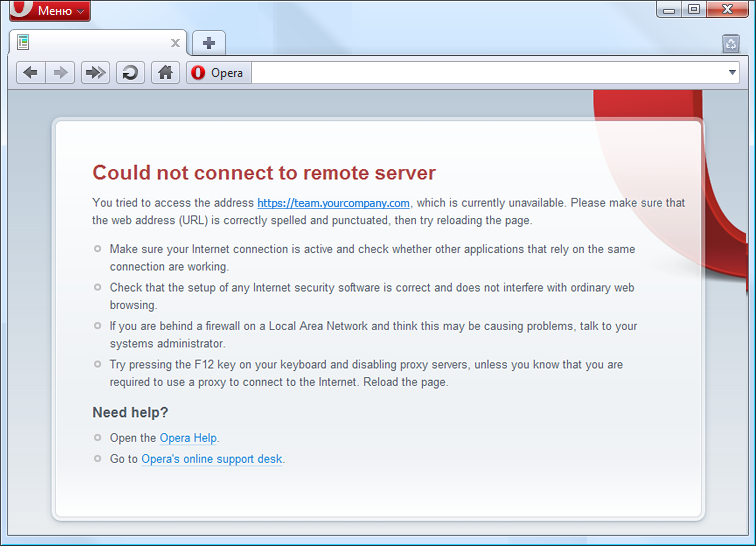
Task: Close the Opera window
Action: (x=728, y=9)
